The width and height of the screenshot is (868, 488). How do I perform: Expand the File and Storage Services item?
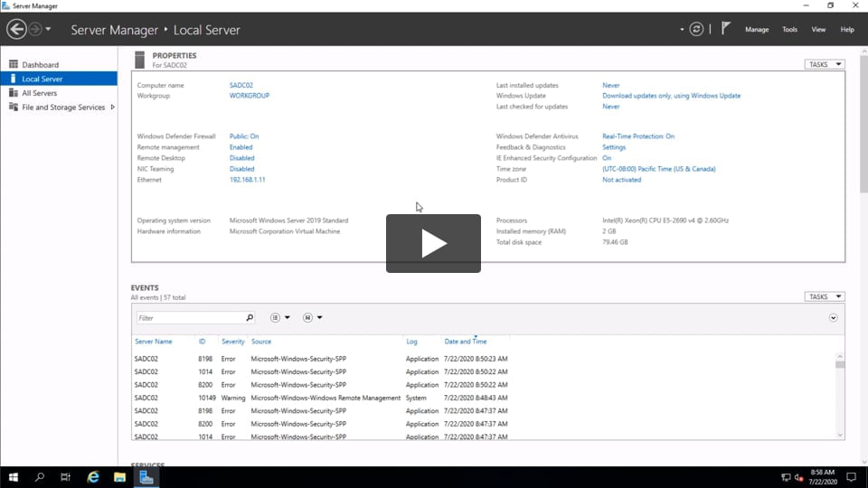(x=112, y=108)
